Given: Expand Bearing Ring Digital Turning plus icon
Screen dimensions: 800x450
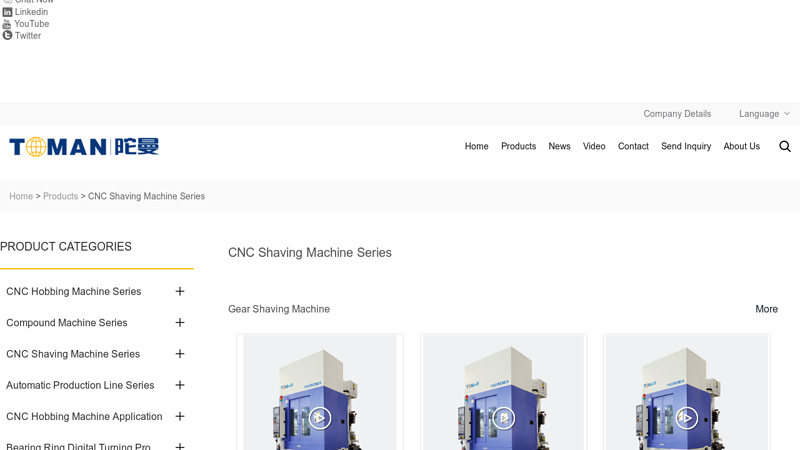Looking at the screenshot, I should tap(180, 446).
